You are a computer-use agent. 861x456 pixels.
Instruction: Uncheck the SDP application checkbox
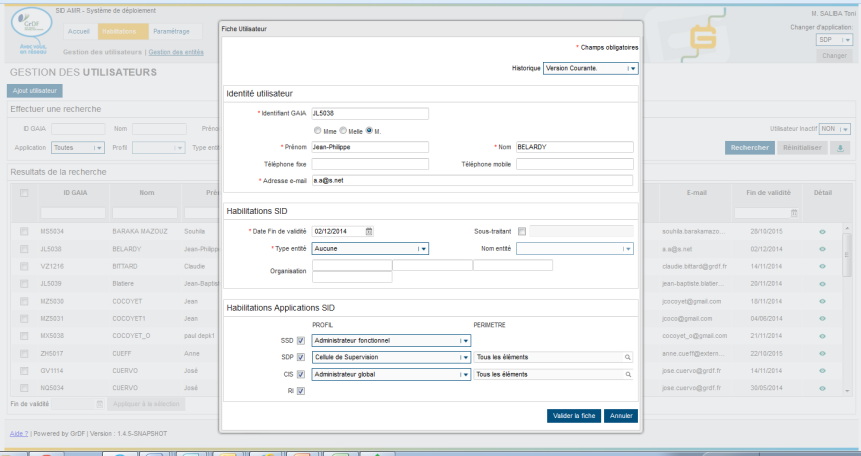tap(300, 357)
